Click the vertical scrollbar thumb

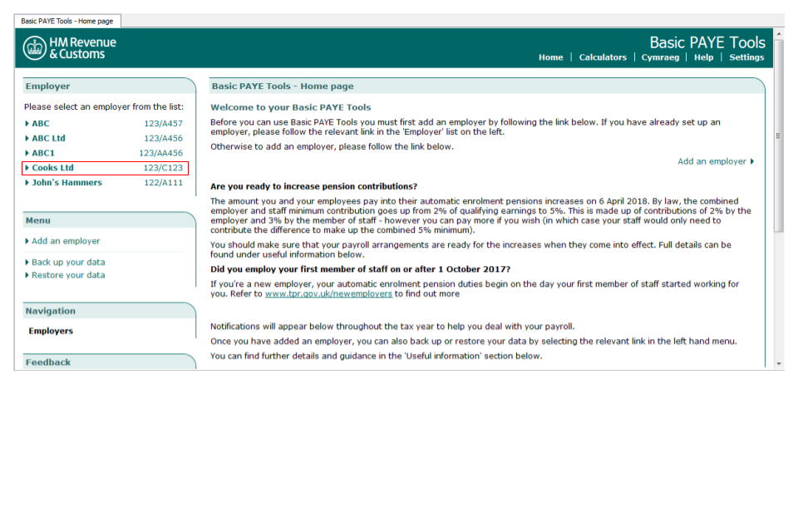[x=779, y=135]
